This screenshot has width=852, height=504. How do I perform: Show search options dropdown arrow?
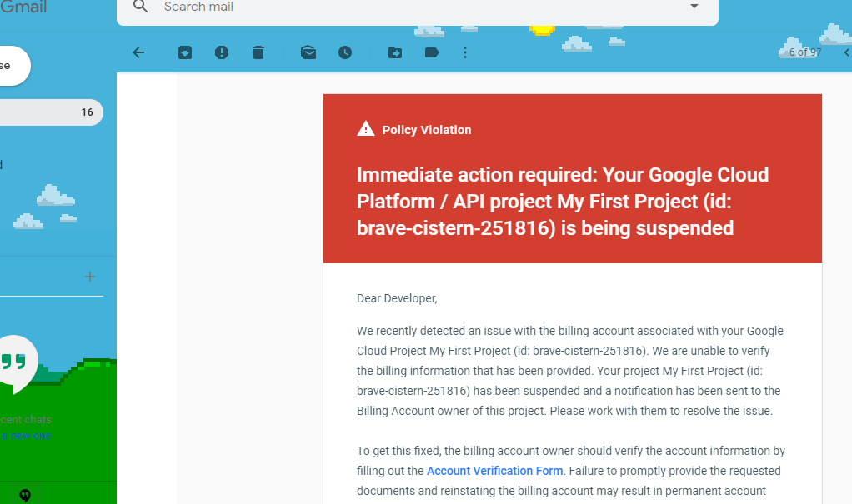point(694,7)
